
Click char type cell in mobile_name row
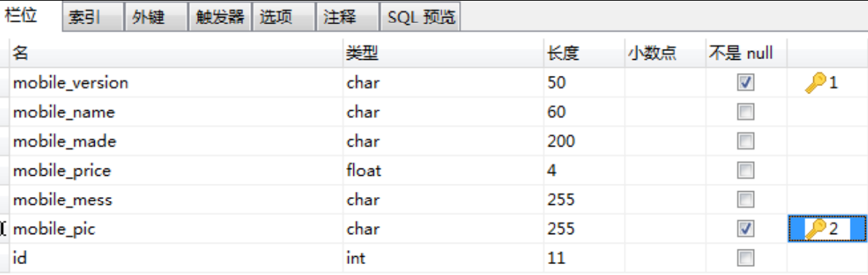(442, 112)
